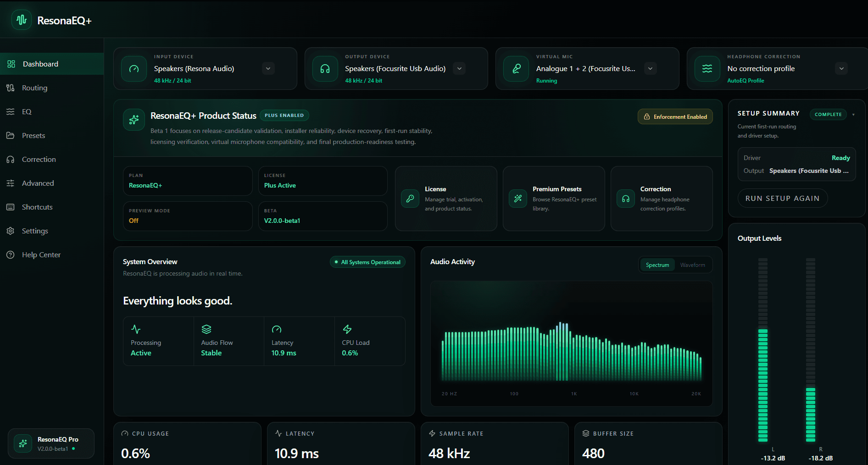Image resolution: width=868 pixels, height=465 pixels.
Task: Click the Correction headphones icon in sidebar
Action: 11,159
